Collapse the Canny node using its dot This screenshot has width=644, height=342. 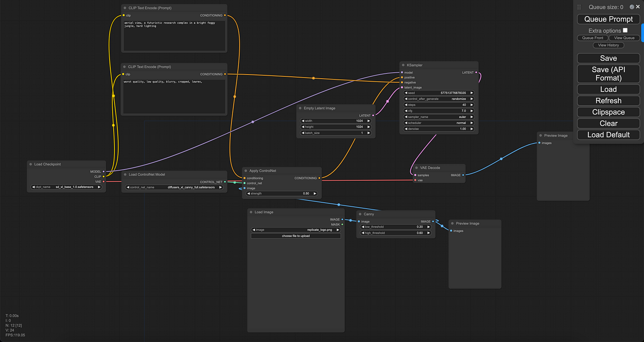click(360, 214)
